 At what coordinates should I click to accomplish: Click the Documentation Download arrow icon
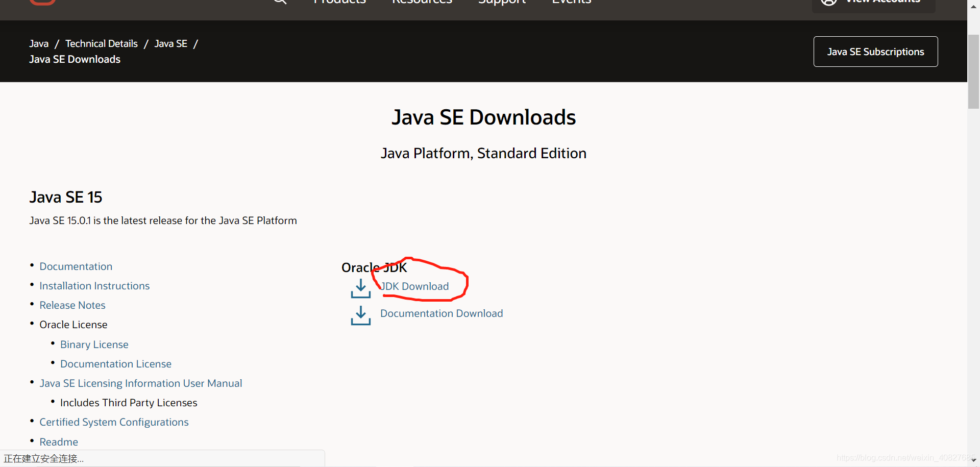[360, 315]
